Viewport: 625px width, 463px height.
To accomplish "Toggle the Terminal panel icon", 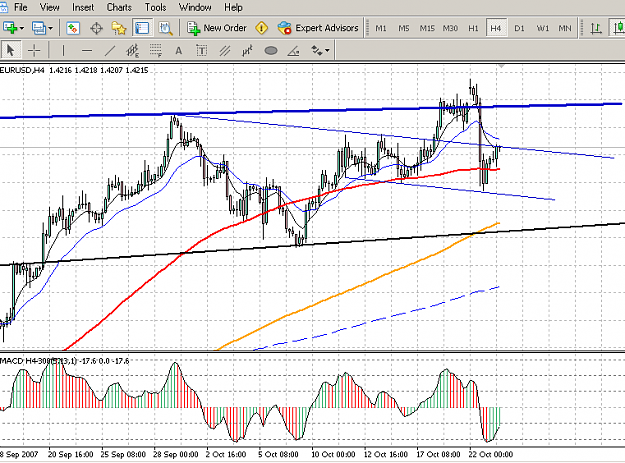I will pos(142,28).
